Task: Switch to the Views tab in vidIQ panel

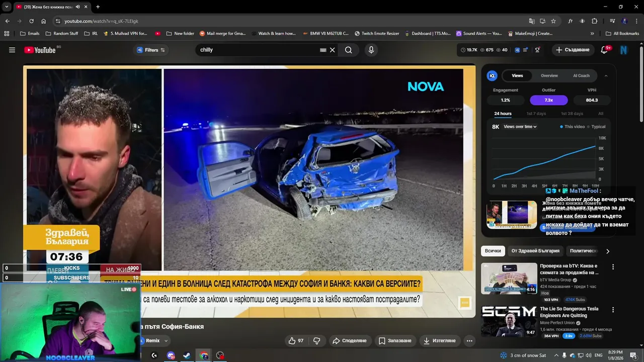Action: click(517, 75)
